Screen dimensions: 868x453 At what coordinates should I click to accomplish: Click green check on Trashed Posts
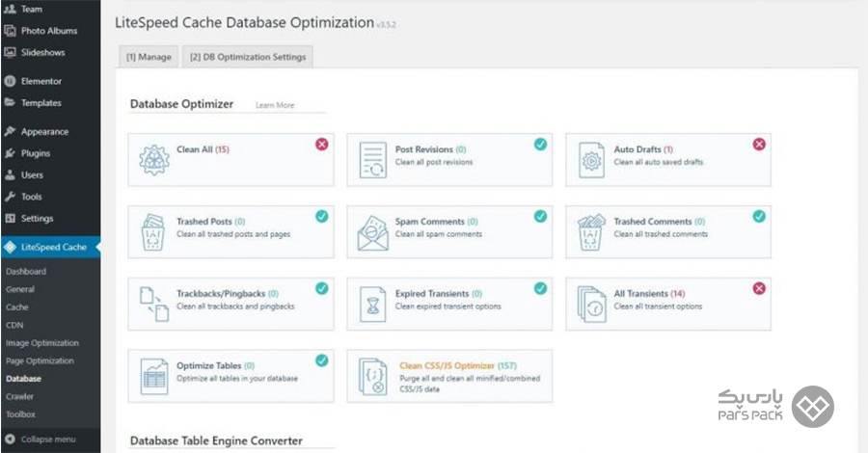pos(321,216)
